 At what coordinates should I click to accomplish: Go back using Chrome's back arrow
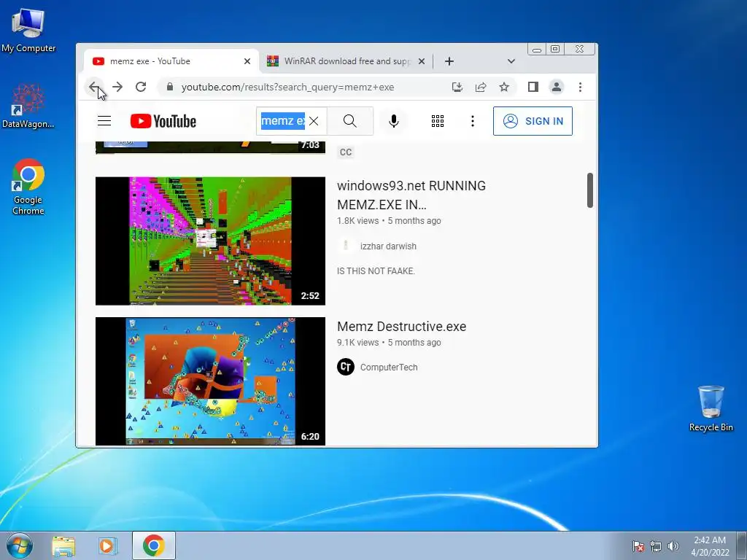click(94, 87)
